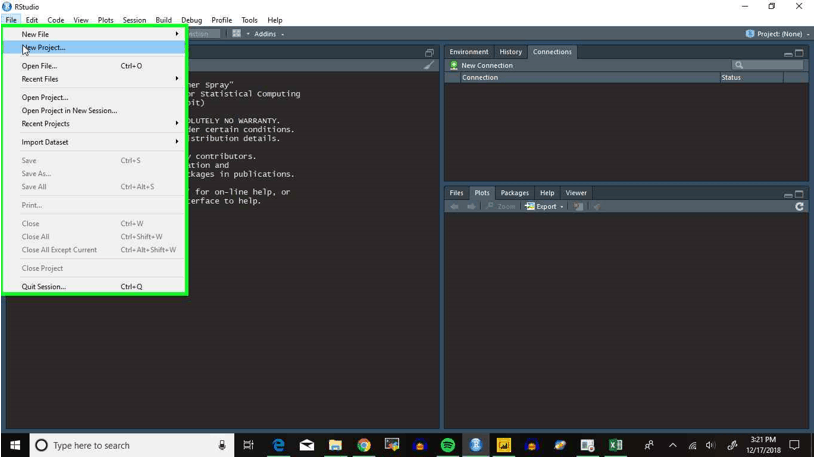The height and width of the screenshot is (457, 815).
Task: Click the Close Project menu entry
Action: pyautogui.click(x=95, y=268)
